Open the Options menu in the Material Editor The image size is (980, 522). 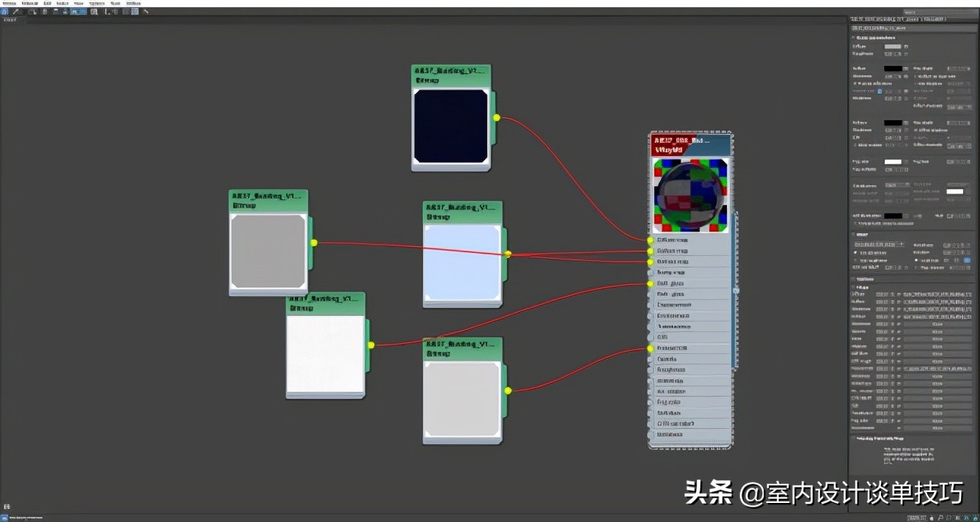tap(95, 3)
